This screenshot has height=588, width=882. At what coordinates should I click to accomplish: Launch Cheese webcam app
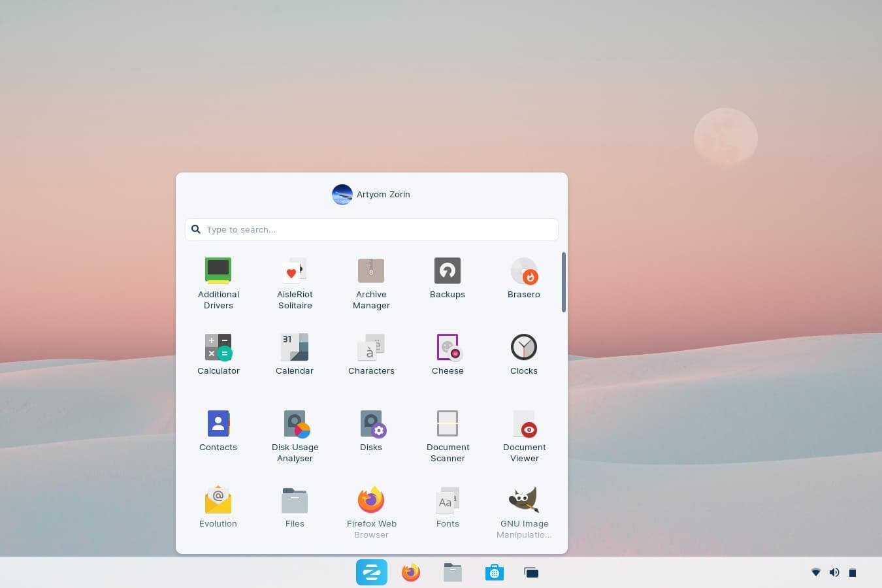coord(448,355)
